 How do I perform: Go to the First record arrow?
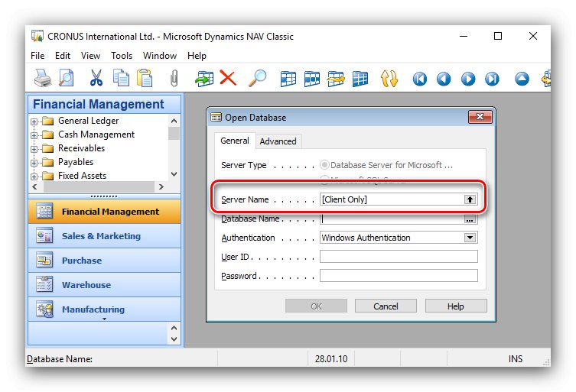pyautogui.click(x=420, y=79)
